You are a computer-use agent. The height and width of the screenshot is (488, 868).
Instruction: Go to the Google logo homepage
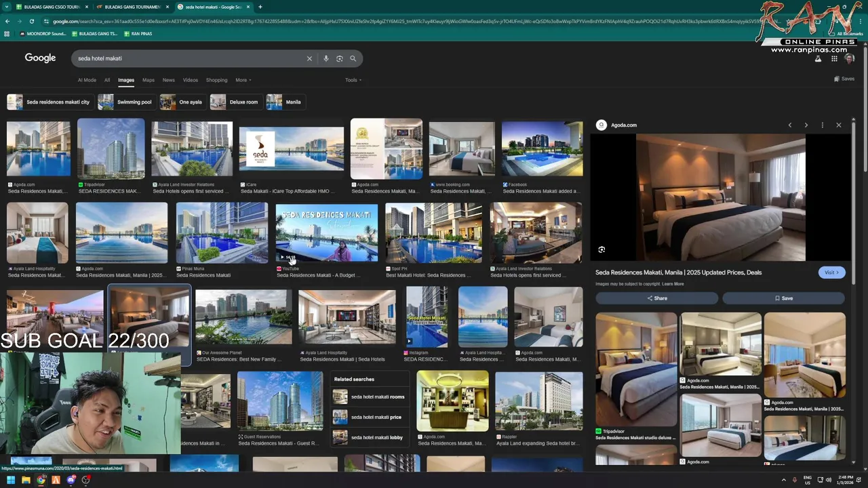(41, 58)
